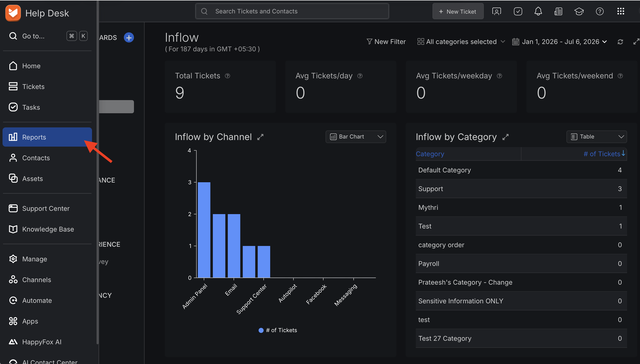Expand the All categories selected dropdown

[x=461, y=42]
